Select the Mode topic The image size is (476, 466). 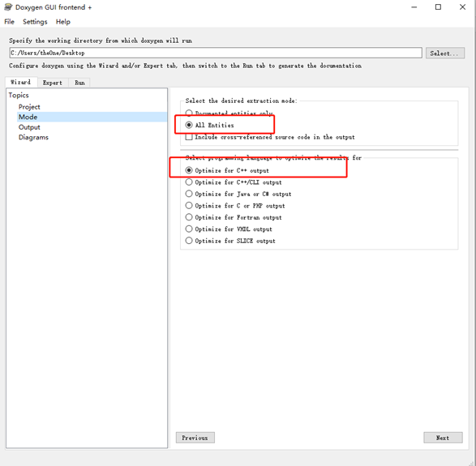pyautogui.click(x=92, y=117)
